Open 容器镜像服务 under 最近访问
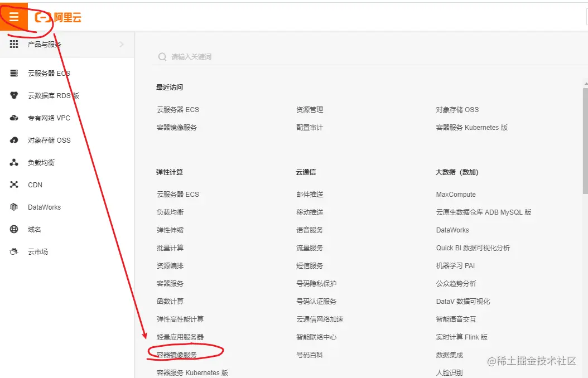This screenshot has height=378, width=588. [x=177, y=127]
